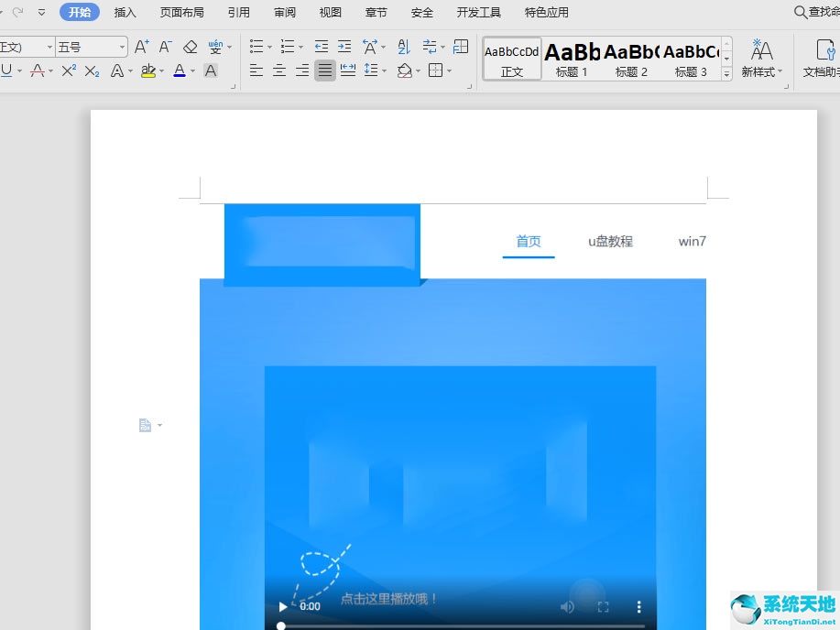This screenshot has height=630, width=840.
Task: Expand the styles gallery list
Action: pyautogui.click(x=726, y=74)
